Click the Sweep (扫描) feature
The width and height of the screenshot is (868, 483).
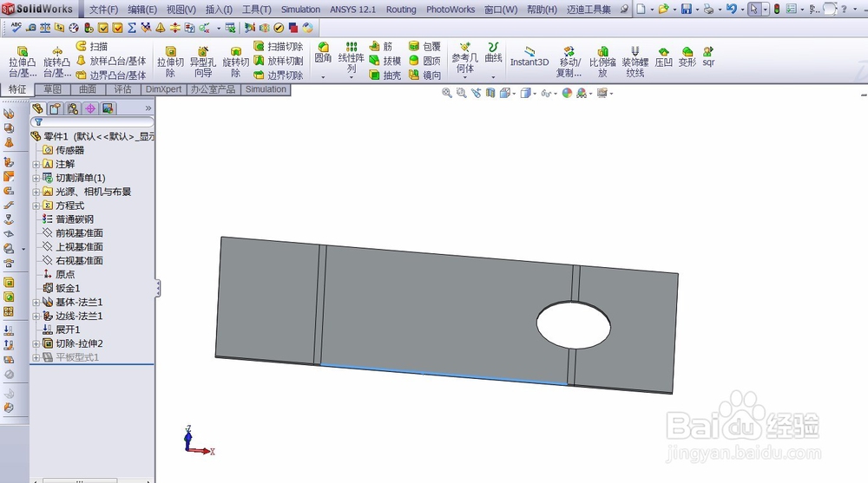92,47
